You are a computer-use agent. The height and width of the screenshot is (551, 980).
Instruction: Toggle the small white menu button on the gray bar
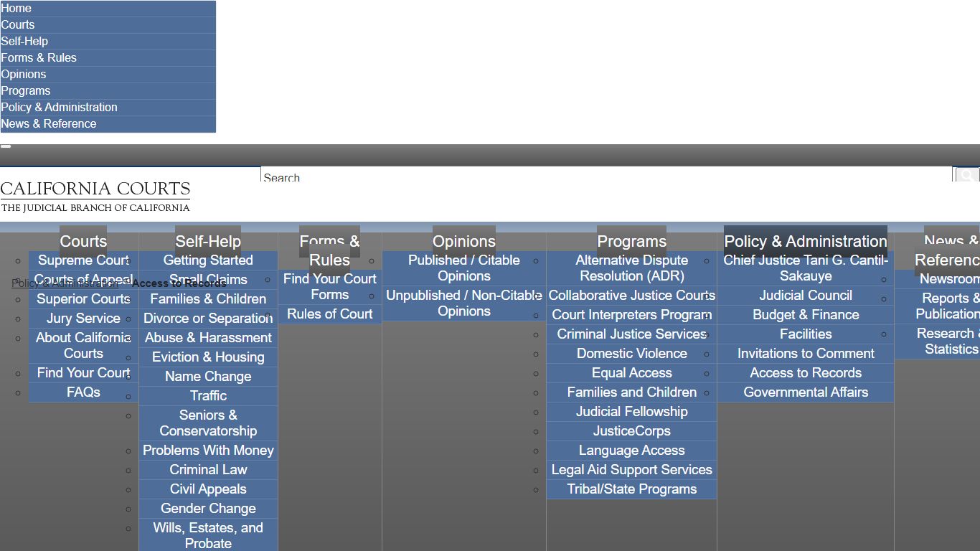pyautogui.click(x=6, y=146)
